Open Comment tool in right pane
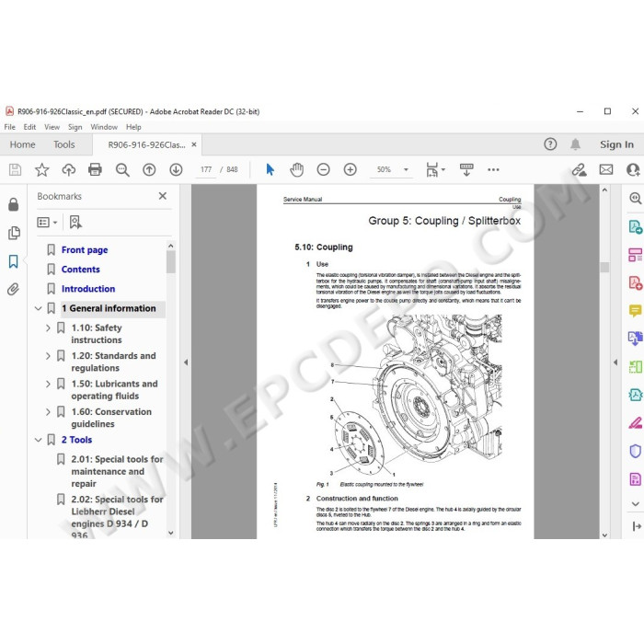The height and width of the screenshot is (644, 644). coord(635,311)
